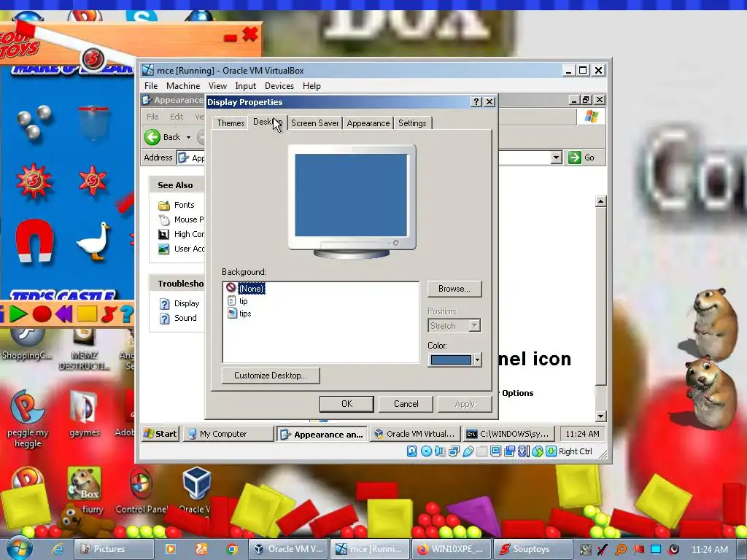Click the purple rewind arrows in Souptoys toolbar
The width and height of the screenshot is (747, 560).
click(x=64, y=314)
